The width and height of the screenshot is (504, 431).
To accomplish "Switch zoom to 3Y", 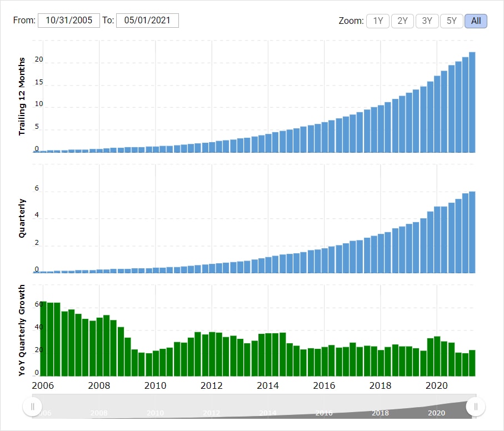I will pos(427,21).
